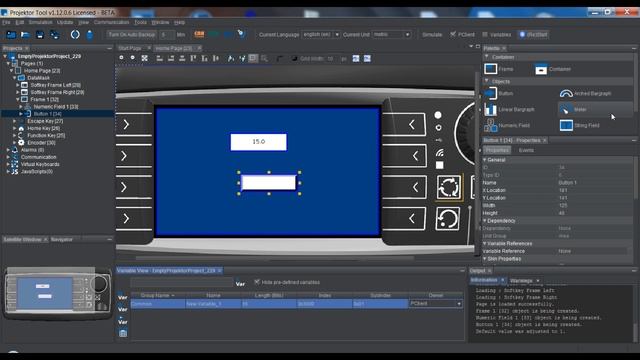Click the Simulate button
This screenshot has width=640, height=360.
tap(432, 35)
